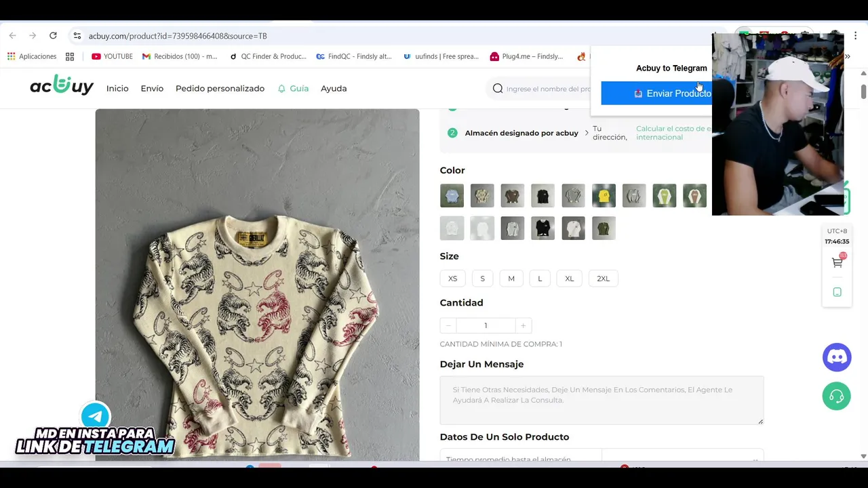Open the green headset customer support button
The height and width of the screenshot is (488, 868).
(x=837, y=396)
